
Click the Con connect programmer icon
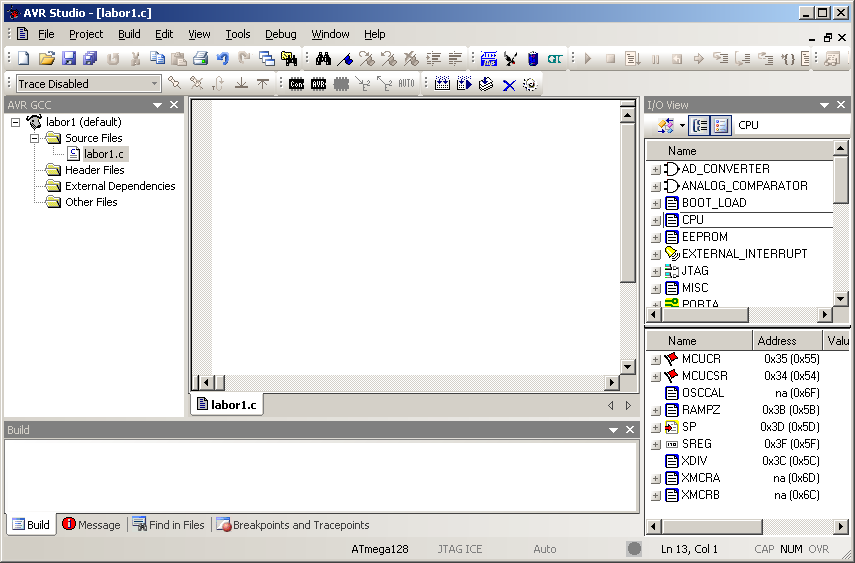pos(297,84)
